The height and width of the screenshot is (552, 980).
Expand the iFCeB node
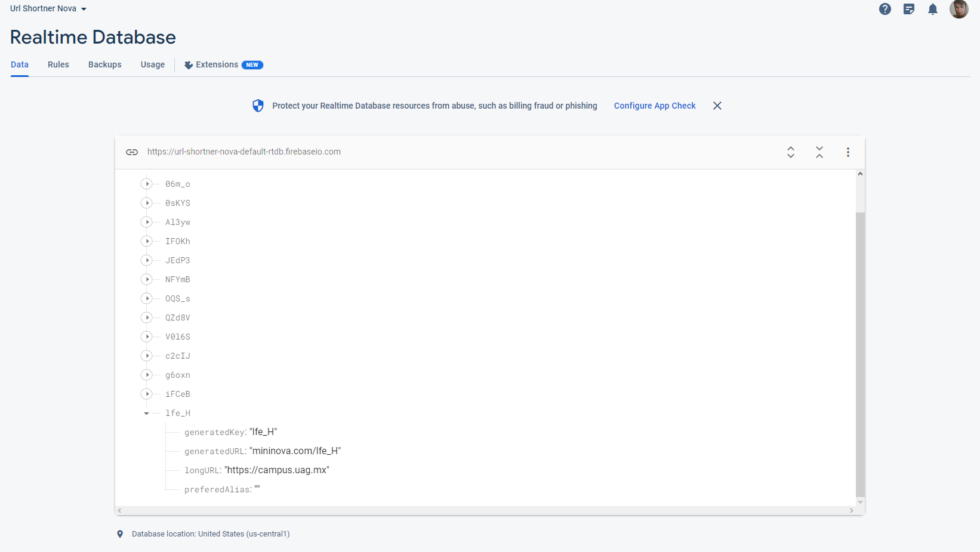tap(147, 394)
